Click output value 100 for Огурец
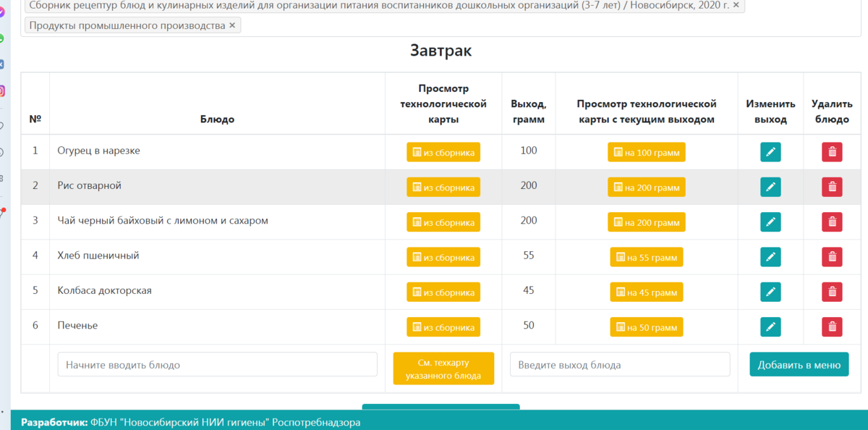This screenshot has width=868, height=430. pyautogui.click(x=529, y=151)
